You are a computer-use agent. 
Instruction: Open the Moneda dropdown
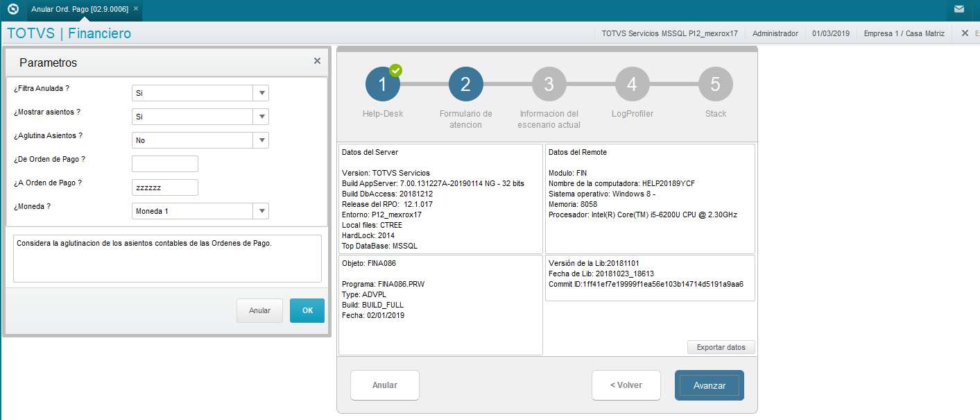click(x=261, y=211)
